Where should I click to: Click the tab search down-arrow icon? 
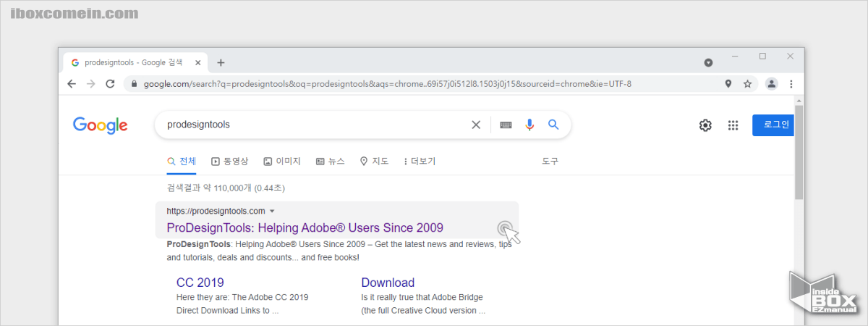coord(709,62)
